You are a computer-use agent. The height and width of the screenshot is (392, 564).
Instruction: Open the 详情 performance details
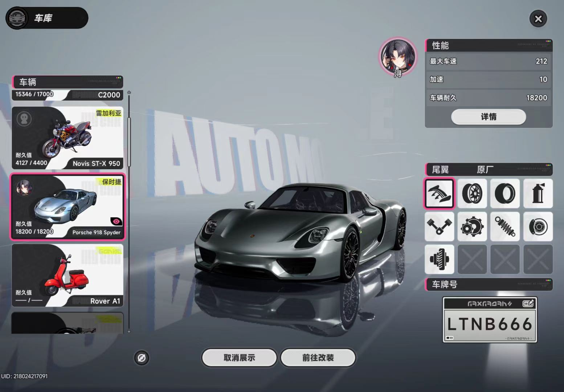coord(489,117)
